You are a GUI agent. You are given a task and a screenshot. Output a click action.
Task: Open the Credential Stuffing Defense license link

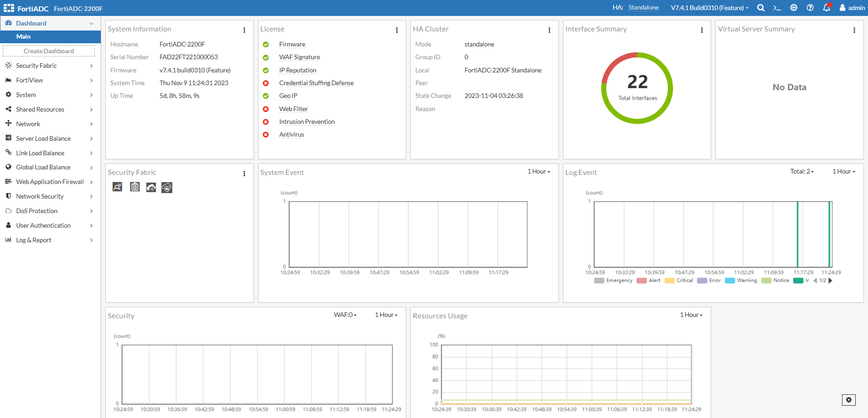[316, 83]
